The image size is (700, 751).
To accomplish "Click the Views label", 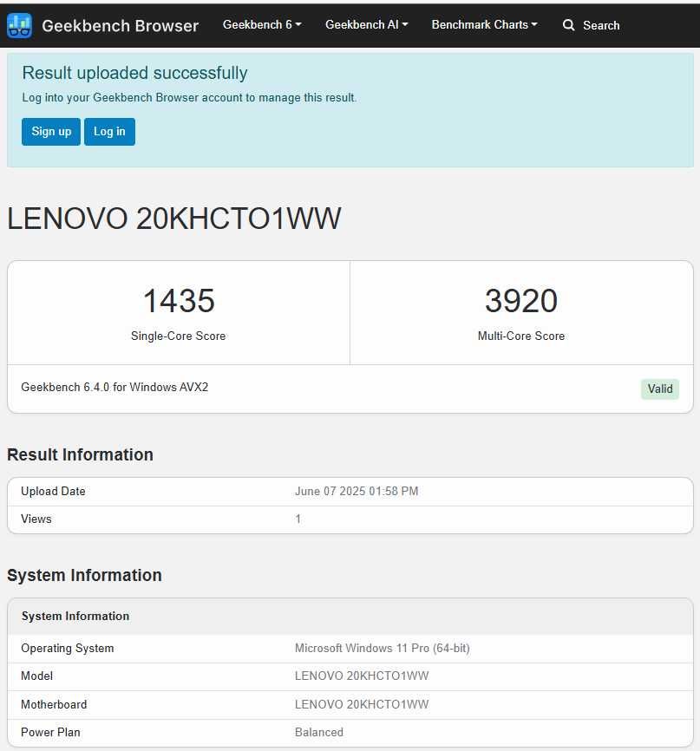I will 36,519.
